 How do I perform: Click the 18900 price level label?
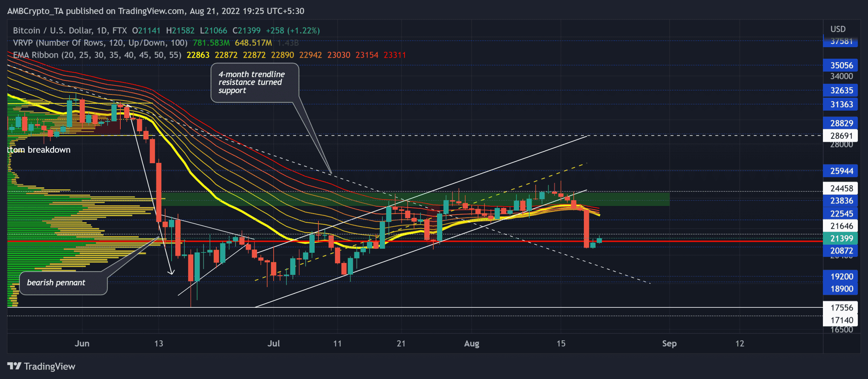click(x=841, y=289)
